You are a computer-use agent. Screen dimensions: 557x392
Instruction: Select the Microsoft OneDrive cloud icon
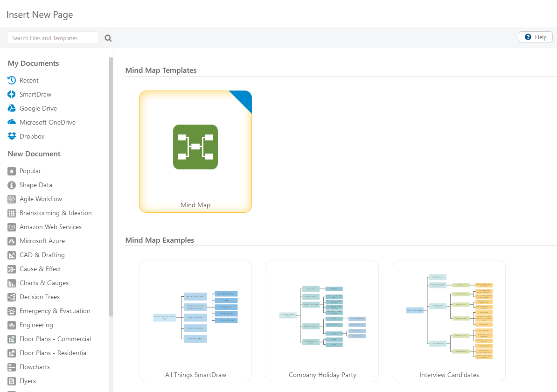tap(12, 122)
